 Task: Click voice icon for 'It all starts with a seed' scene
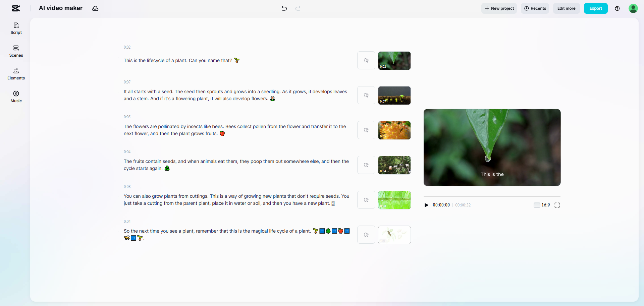point(366,96)
